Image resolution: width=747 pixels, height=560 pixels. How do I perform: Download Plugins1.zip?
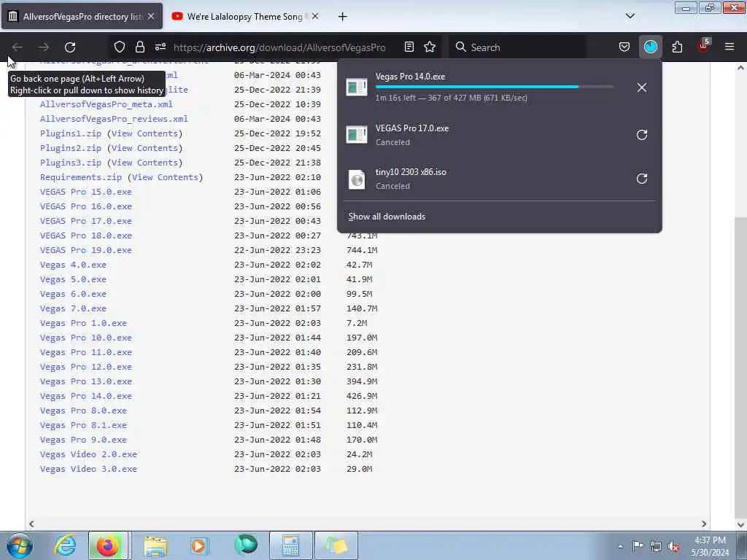[x=71, y=133]
